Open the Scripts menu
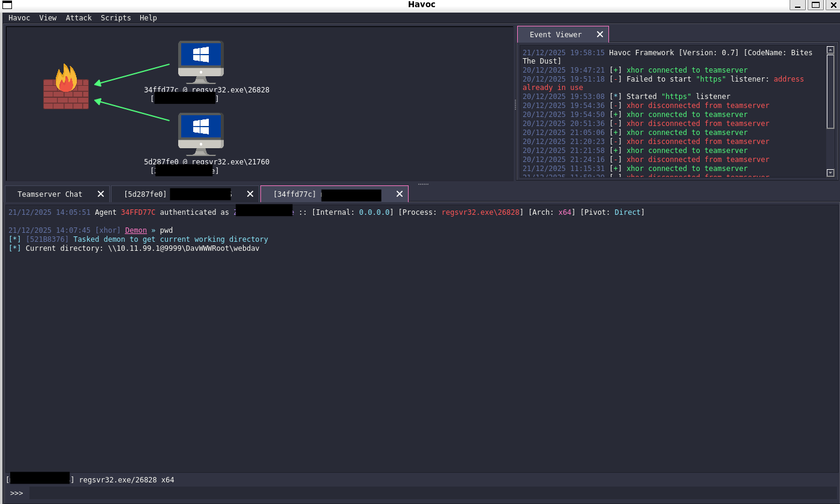 [116, 18]
